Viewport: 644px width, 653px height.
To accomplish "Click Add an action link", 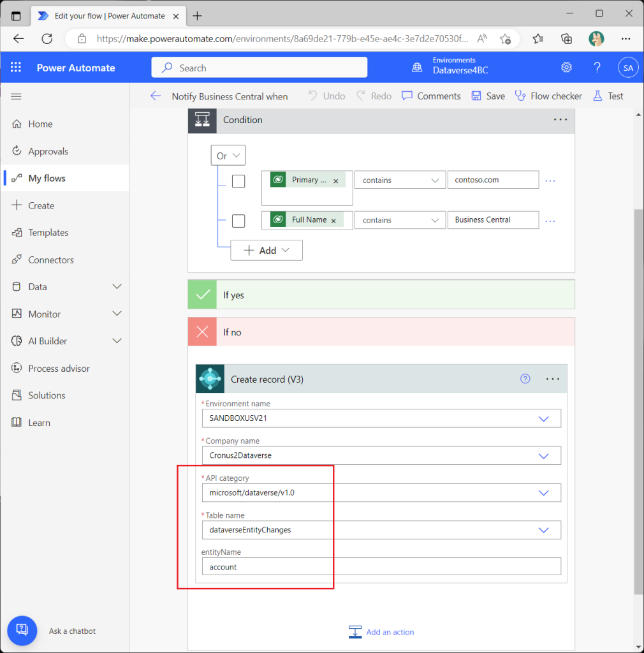I will [381, 632].
